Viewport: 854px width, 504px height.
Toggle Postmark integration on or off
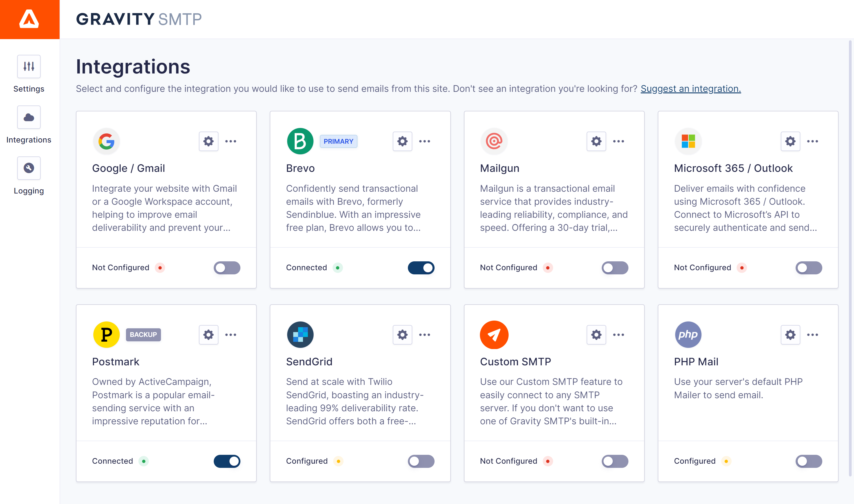click(227, 461)
